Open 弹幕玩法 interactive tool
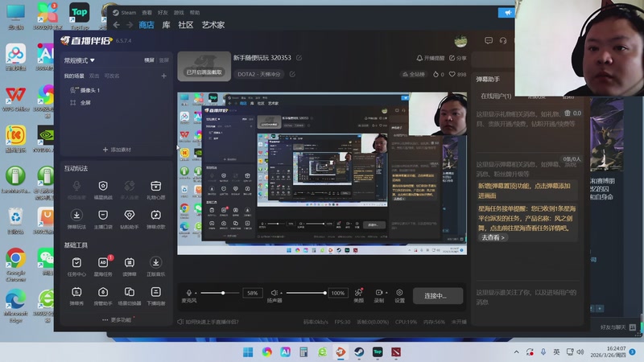The image size is (644, 362). coord(76,219)
